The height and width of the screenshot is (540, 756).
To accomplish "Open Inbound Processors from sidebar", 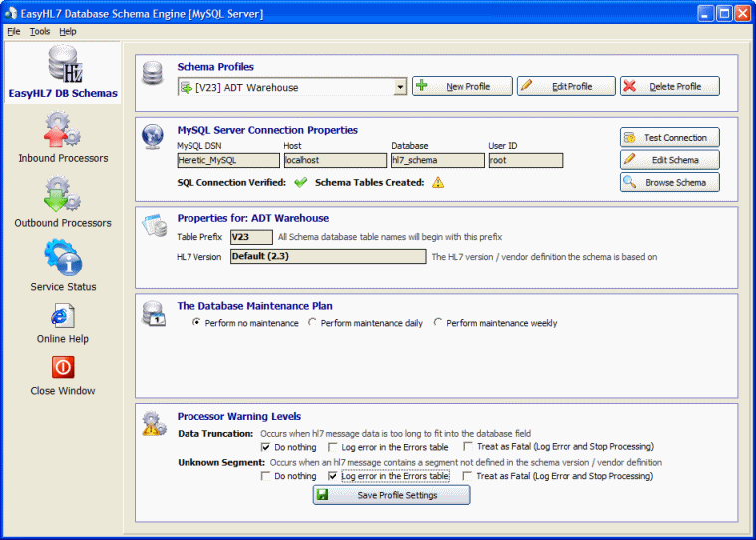I will click(x=63, y=130).
